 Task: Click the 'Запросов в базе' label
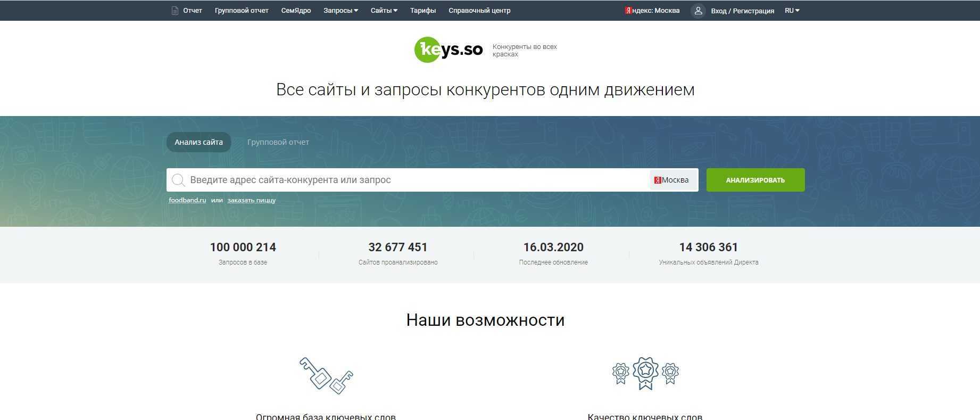tap(243, 262)
